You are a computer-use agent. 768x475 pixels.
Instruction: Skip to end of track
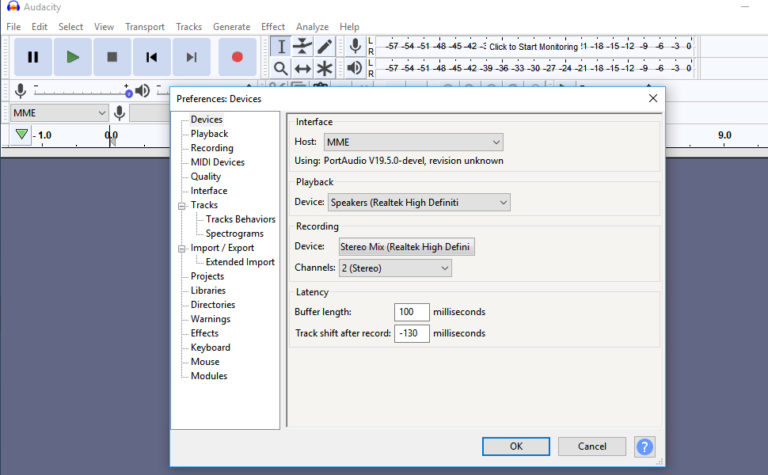[x=192, y=57]
